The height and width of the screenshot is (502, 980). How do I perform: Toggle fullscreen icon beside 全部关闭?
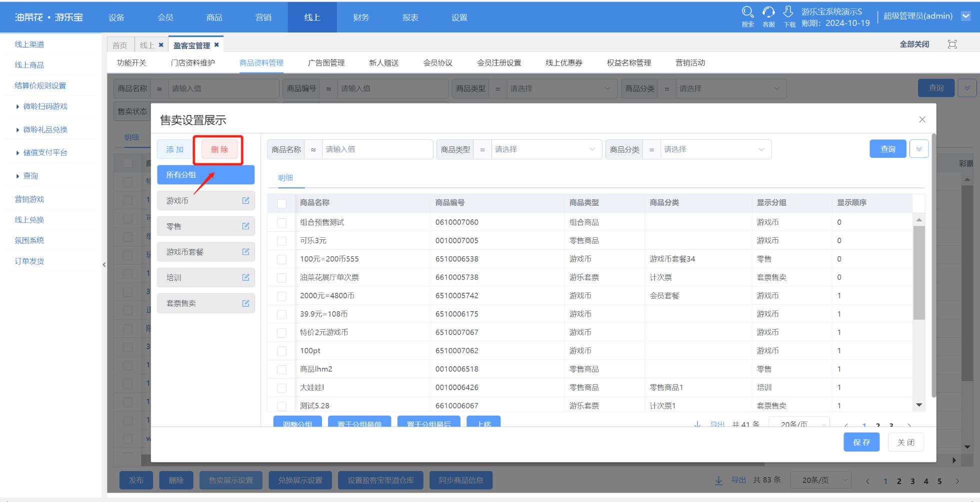tap(952, 44)
